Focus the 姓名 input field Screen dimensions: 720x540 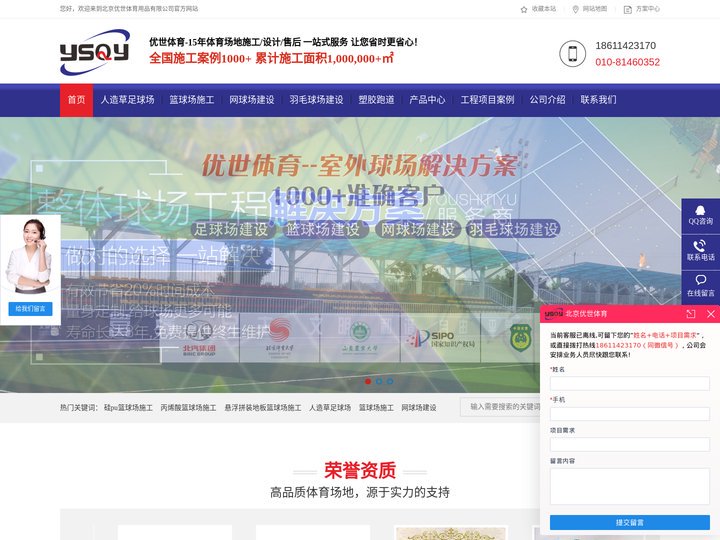630,383
